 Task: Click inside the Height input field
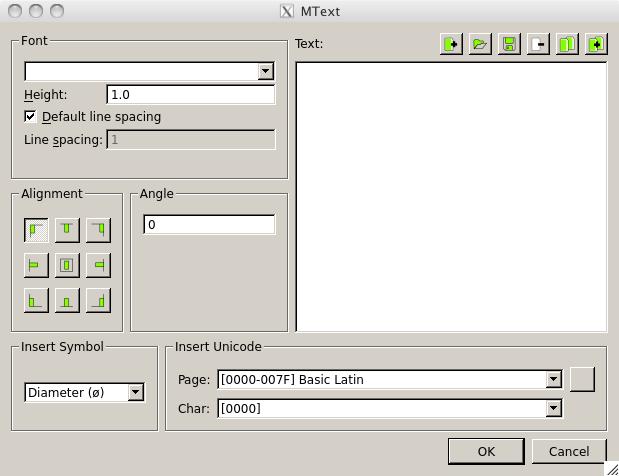click(190, 95)
